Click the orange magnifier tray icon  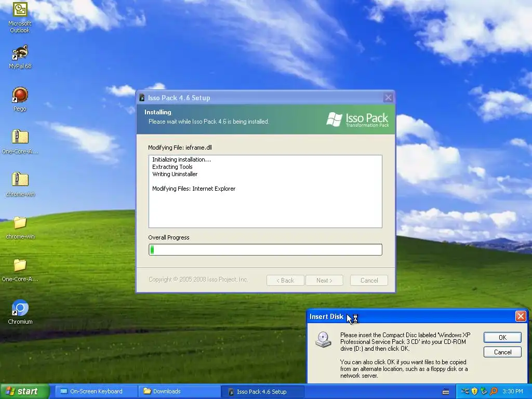coord(494,391)
